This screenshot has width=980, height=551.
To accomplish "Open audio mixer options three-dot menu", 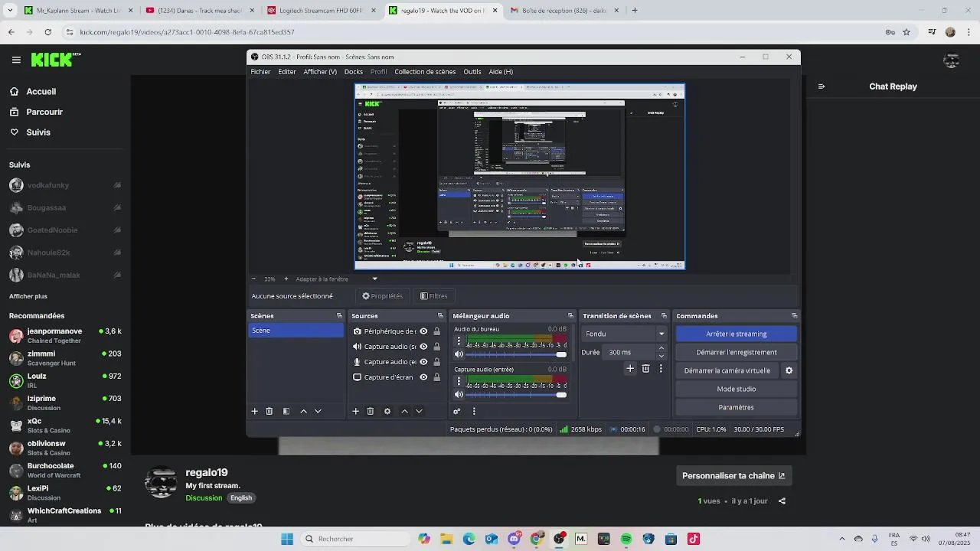I will (474, 411).
